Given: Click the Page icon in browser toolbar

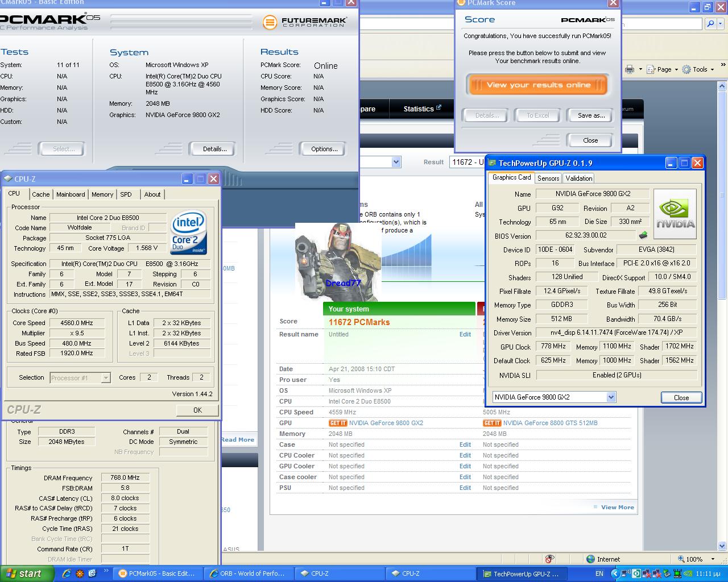Looking at the screenshot, I should (x=652, y=69).
